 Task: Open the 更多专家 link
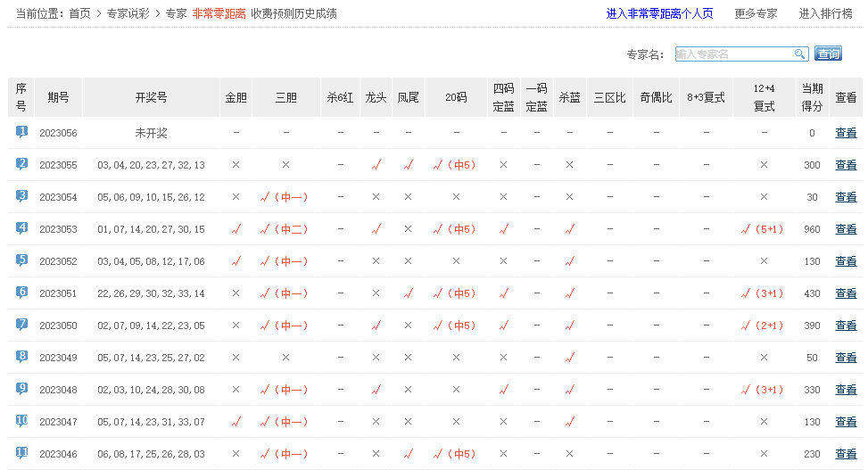coord(756,14)
